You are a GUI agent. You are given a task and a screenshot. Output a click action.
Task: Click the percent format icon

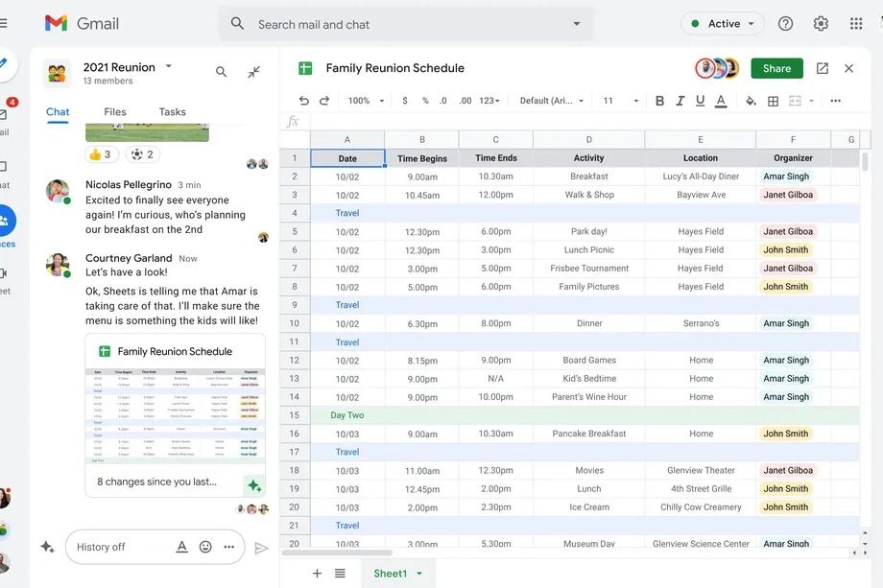tap(425, 100)
